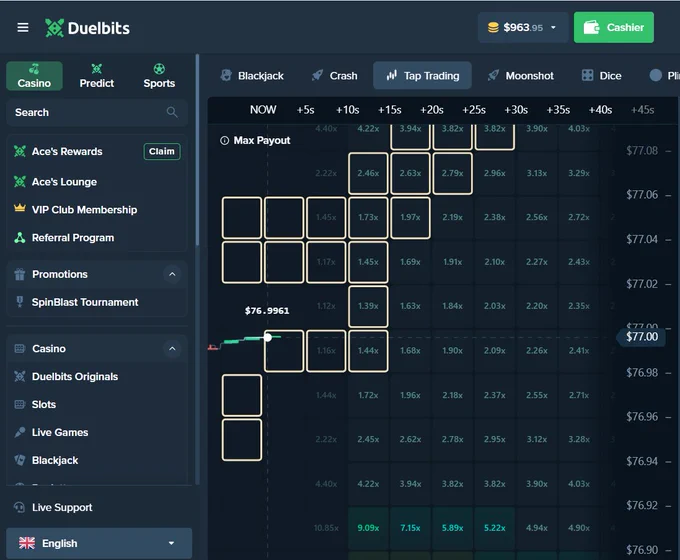Viewport: 680px width, 560px height.
Task: Click the sidebar scrollbar
Action: 197,150
